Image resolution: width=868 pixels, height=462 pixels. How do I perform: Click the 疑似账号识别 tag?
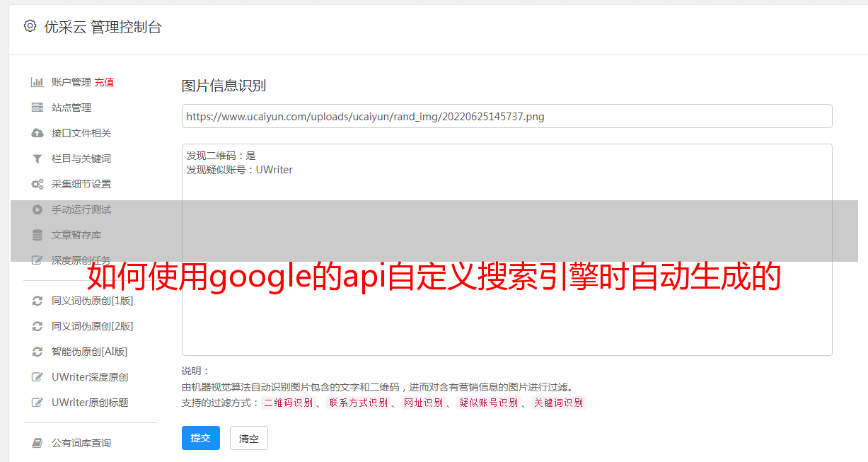489,403
